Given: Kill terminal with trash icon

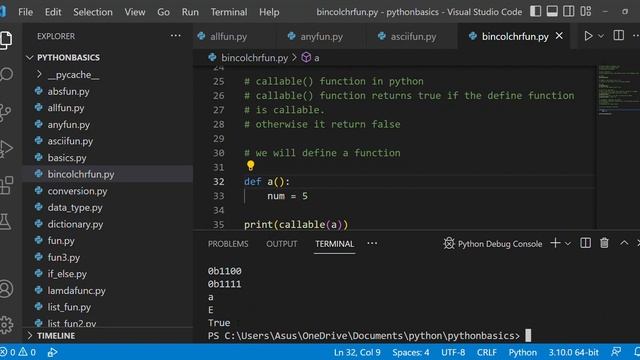Looking at the screenshot, I should click(x=604, y=243).
